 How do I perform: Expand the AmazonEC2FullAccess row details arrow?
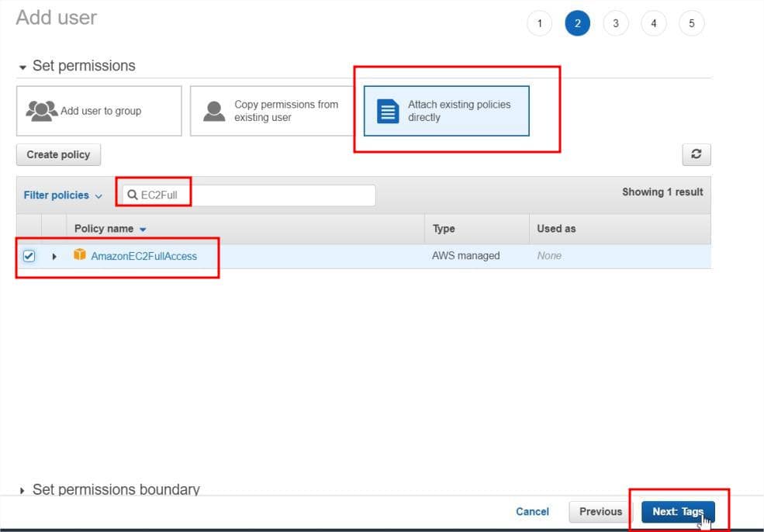tap(54, 256)
